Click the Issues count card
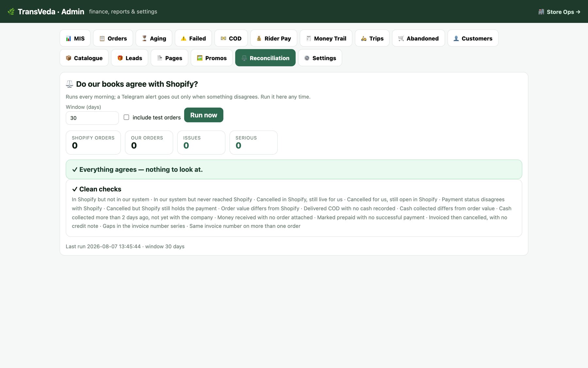 201,143
